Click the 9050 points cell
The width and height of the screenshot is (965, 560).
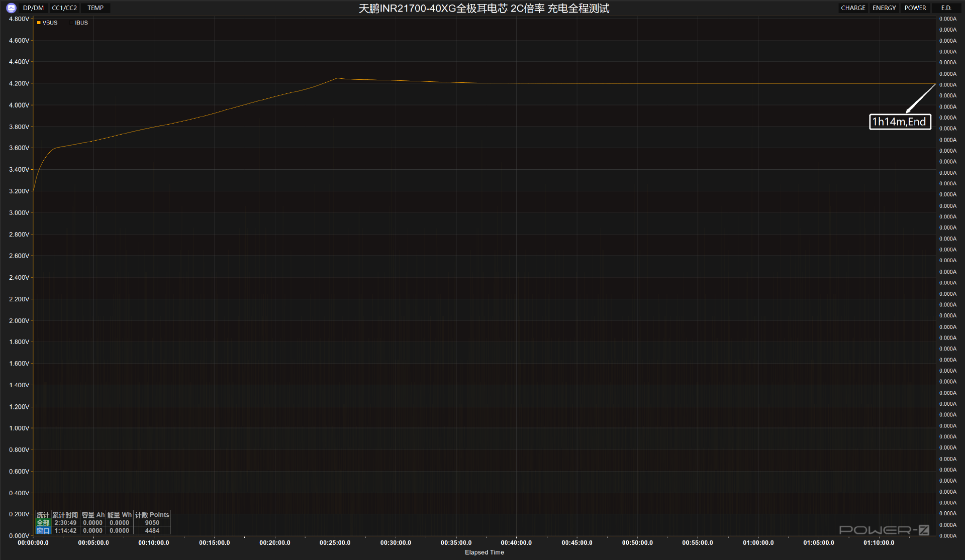pos(152,523)
